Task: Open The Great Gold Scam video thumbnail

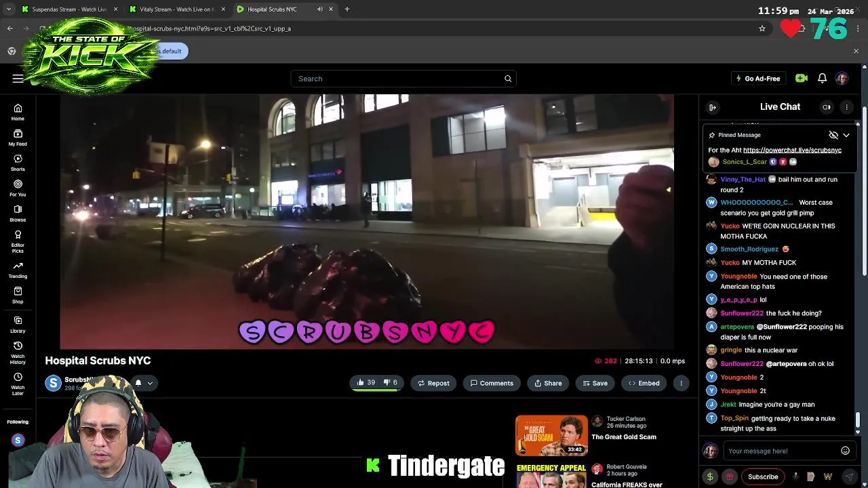Action: [551, 436]
